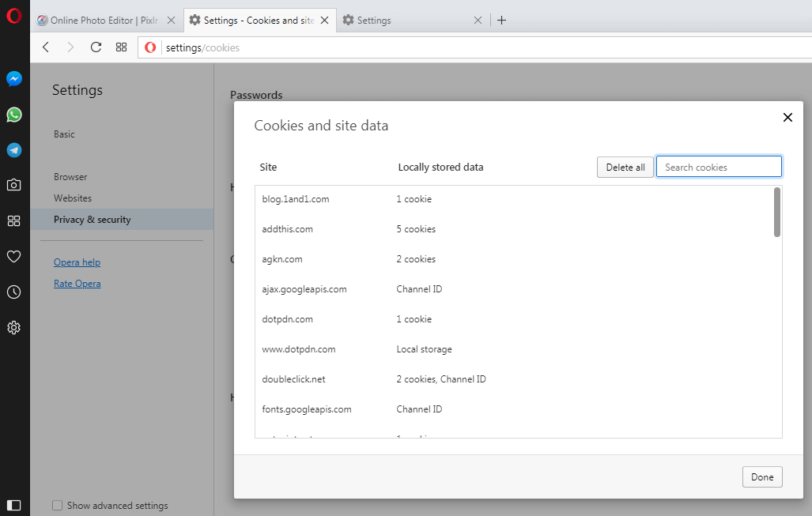Select doubleclick.net row

[x=514, y=379]
